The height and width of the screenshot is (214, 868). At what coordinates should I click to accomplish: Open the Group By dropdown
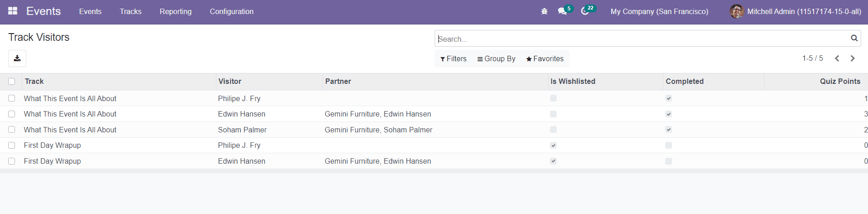[496, 59]
